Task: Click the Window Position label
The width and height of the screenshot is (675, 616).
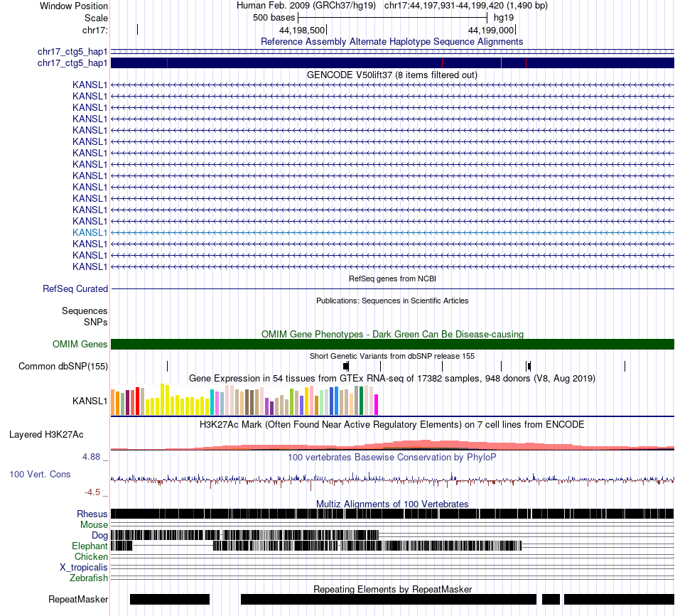Action: (x=74, y=6)
